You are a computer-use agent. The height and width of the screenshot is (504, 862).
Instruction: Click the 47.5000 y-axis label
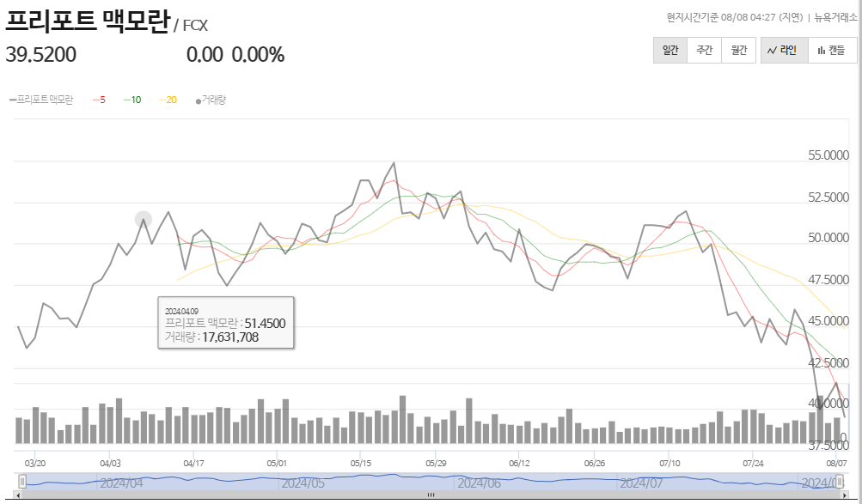click(x=828, y=280)
